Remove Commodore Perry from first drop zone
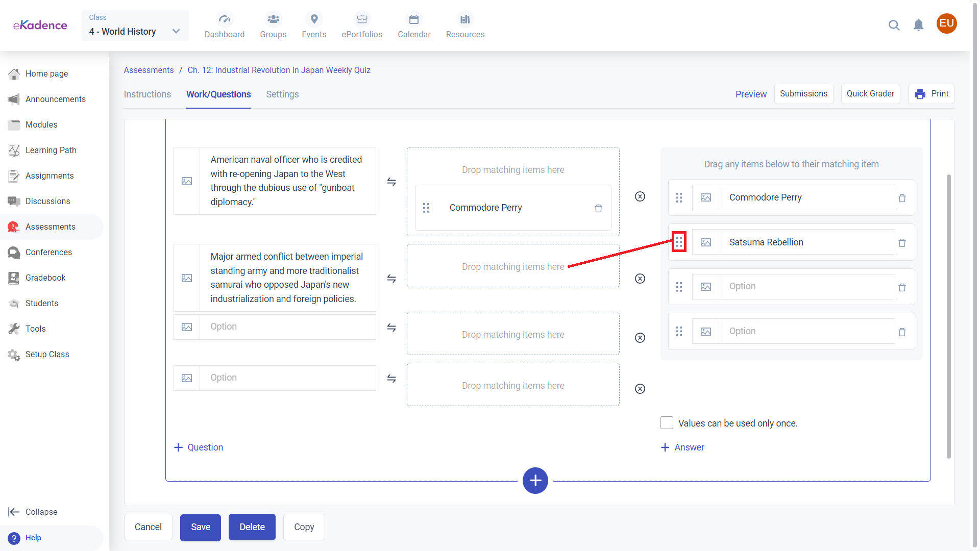 point(598,208)
